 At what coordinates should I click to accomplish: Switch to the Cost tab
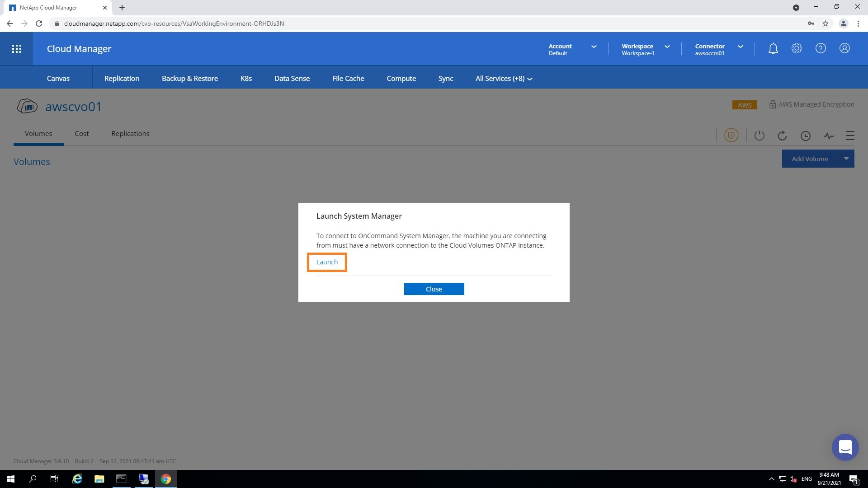[x=81, y=134]
